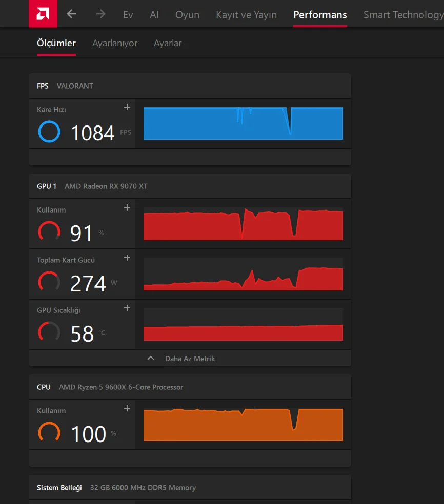Click the Toplam Kart Gücü graph
The width and height of the screenshot is (444, 504).
point(243,274)
